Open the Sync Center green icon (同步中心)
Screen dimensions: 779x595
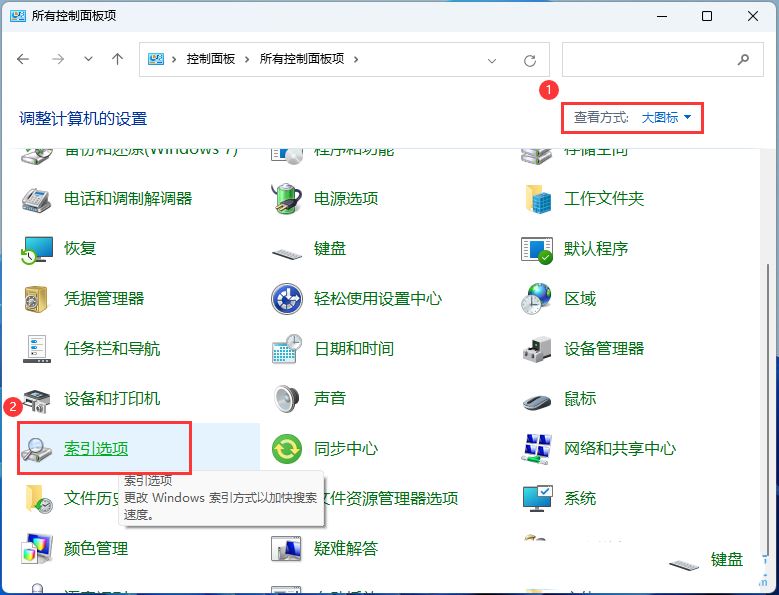coord(287,448)
